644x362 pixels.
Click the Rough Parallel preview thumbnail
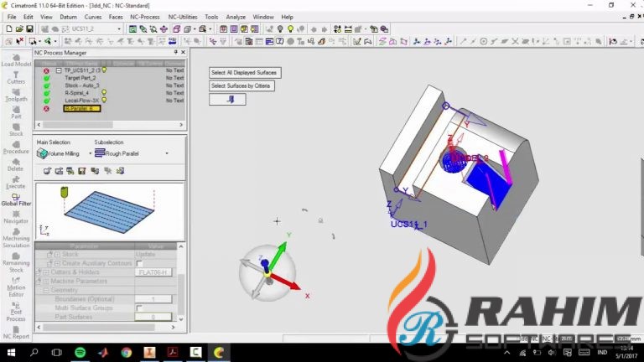tap(110, 212)
